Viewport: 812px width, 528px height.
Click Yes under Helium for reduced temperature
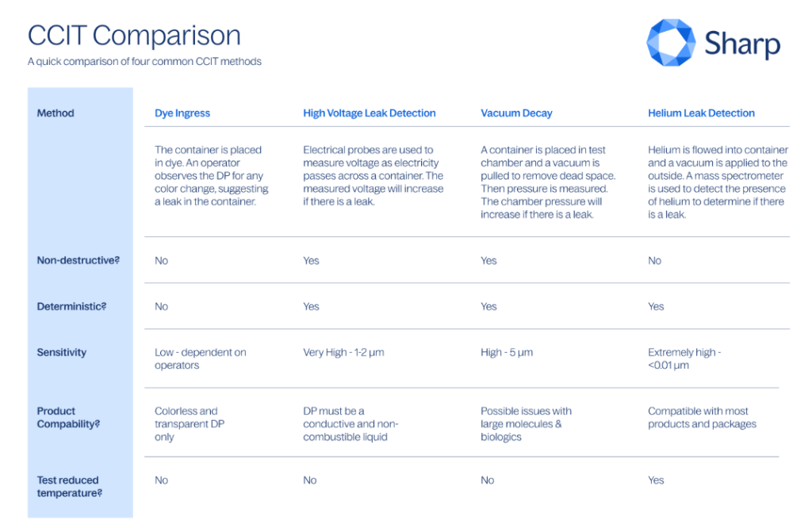[x=657, y=480]
